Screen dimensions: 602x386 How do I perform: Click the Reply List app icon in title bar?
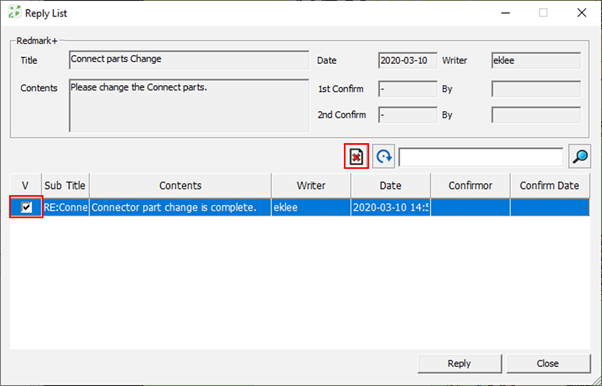[x=15, y=13]
